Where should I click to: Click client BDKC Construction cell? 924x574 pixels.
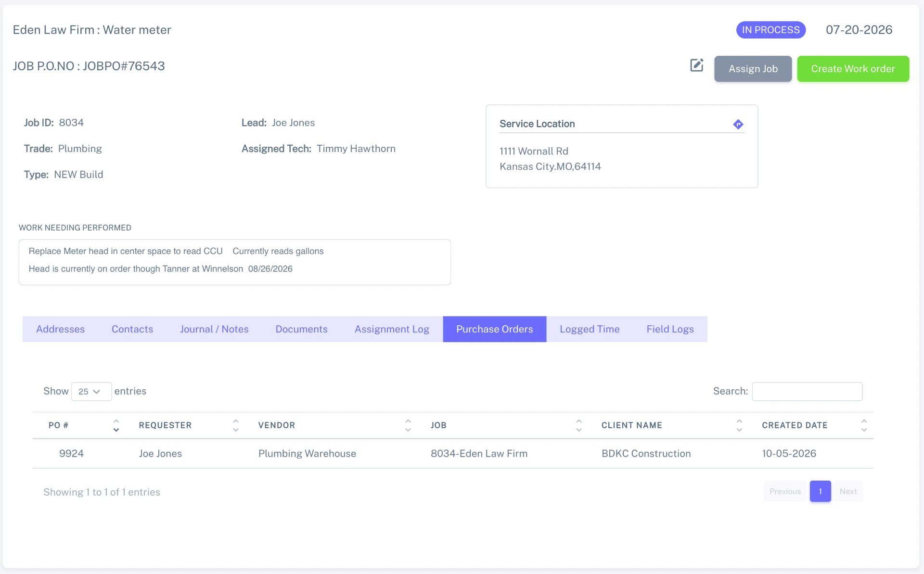646,453
